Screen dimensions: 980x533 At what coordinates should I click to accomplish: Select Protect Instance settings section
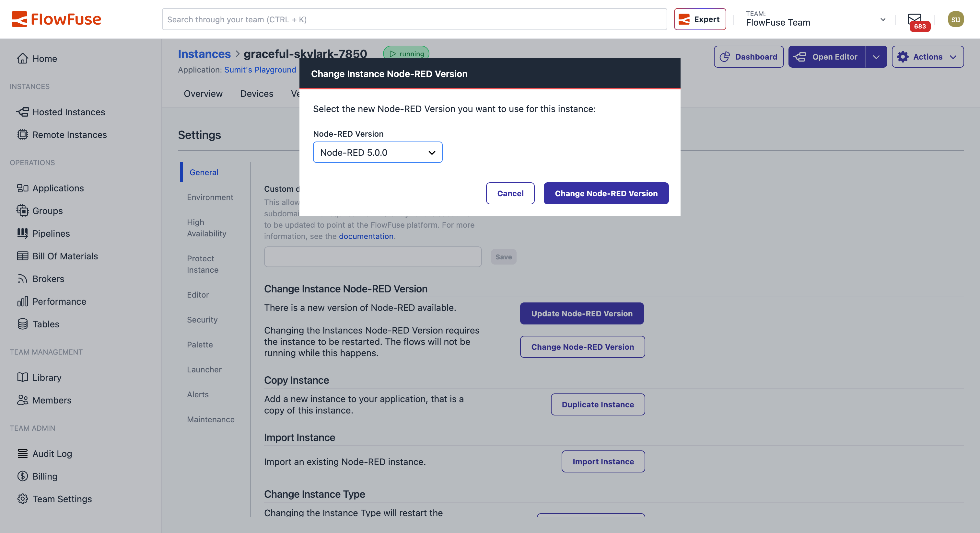(203, 264)
